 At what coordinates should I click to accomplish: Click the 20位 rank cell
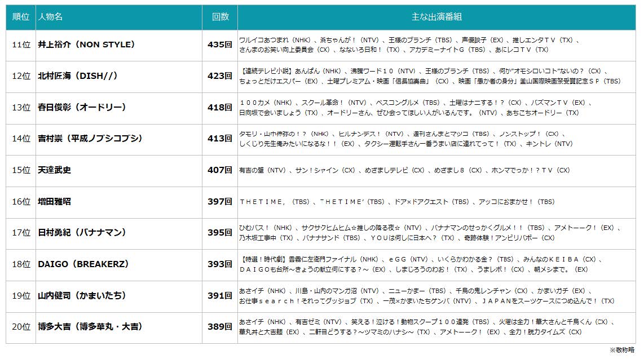coord(21,327)
